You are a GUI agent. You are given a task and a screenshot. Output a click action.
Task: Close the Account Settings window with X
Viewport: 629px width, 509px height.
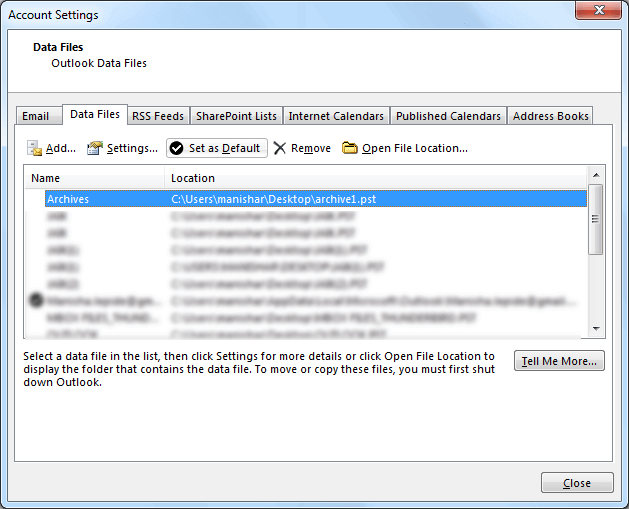pos(599,10)
